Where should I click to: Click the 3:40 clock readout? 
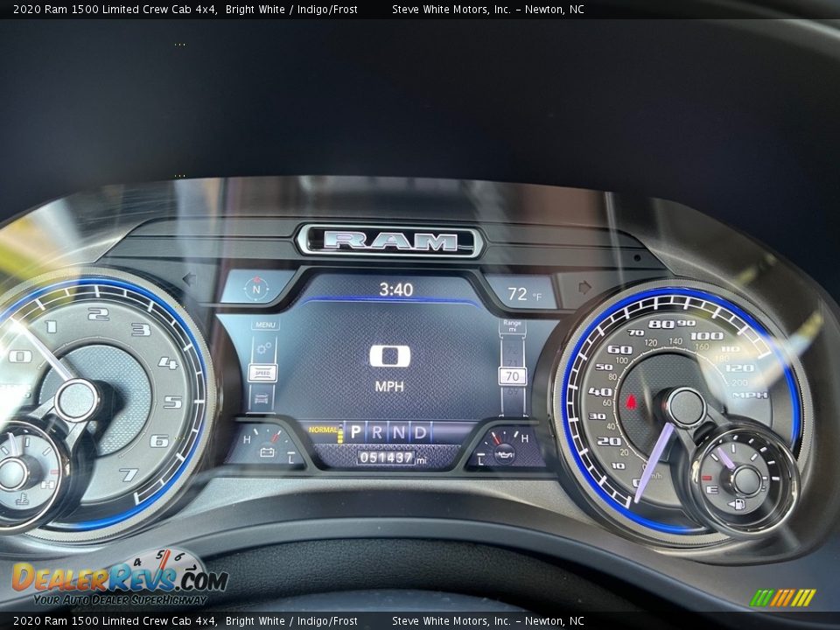(395, 290)
